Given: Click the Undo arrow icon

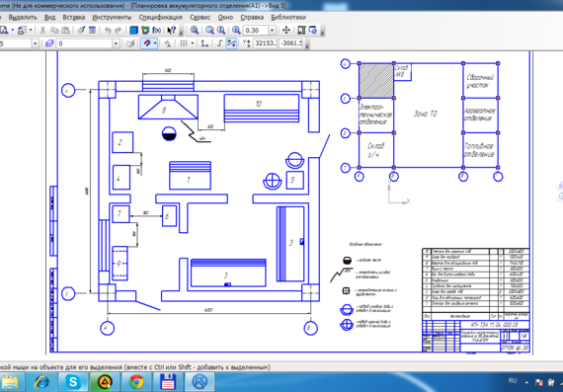Looking at the screenshot, I should tap(108, 31).
